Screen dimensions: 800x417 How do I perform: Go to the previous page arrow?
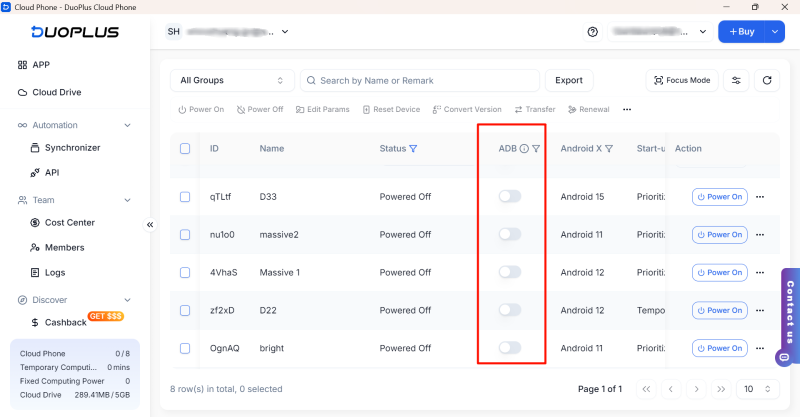point(671,389)
